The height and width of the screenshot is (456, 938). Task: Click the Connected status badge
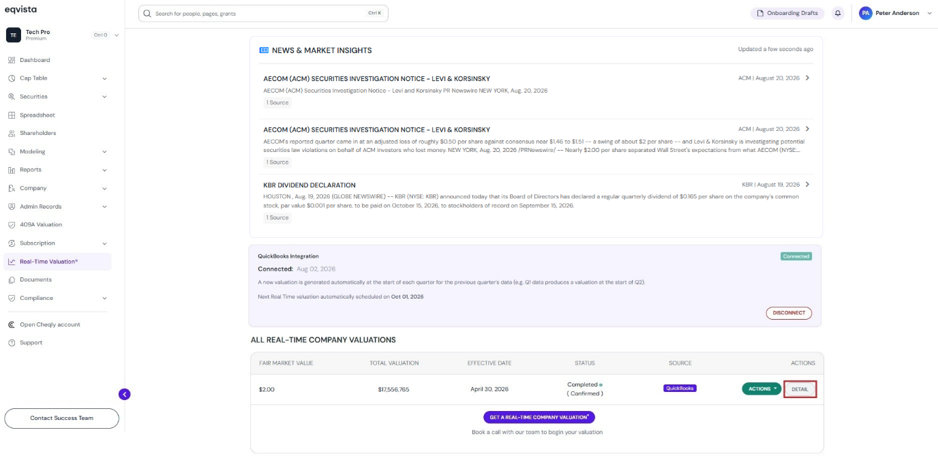(x=796, y=256)
